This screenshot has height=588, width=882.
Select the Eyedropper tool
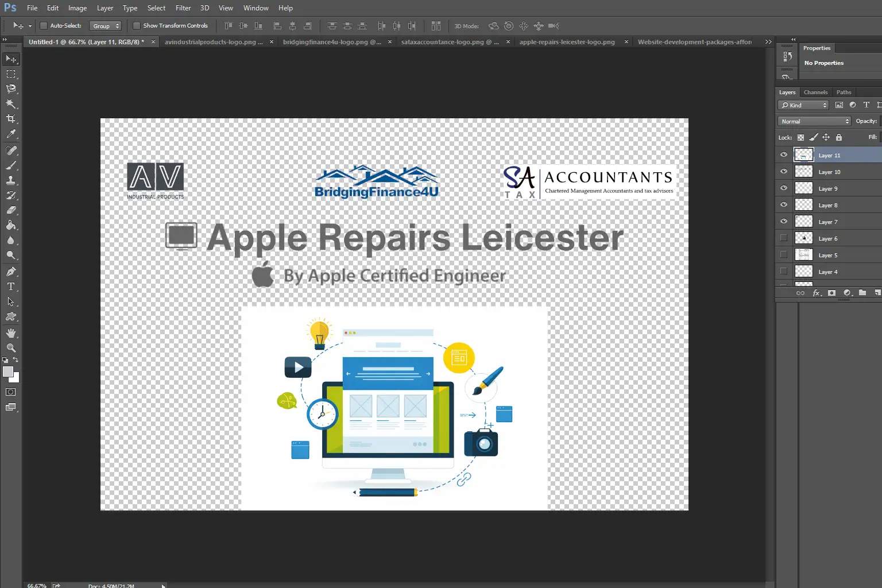(x=11, y=134)
